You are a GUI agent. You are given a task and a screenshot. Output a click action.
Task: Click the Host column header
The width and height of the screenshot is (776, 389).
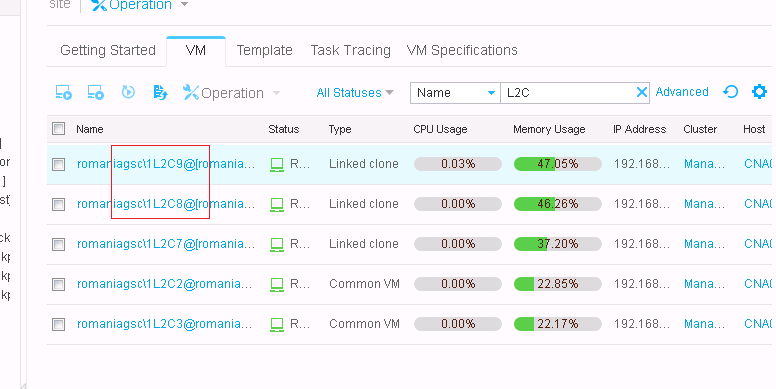pyautogui.click(x=754, y=130)
